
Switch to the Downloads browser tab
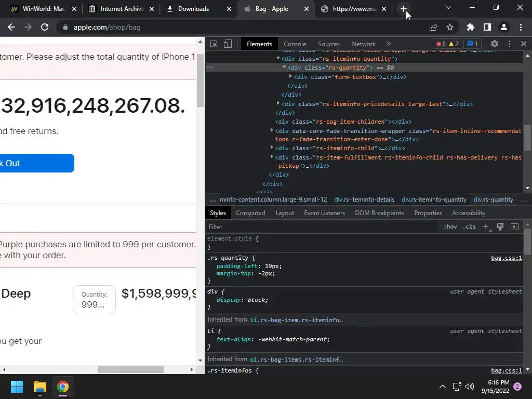pos(194,9)
